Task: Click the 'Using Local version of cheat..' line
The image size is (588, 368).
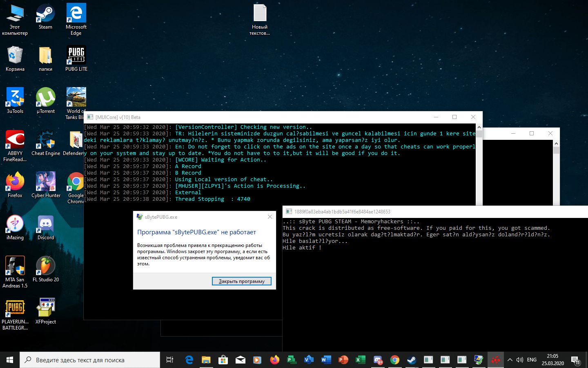Action: point(224,180)
